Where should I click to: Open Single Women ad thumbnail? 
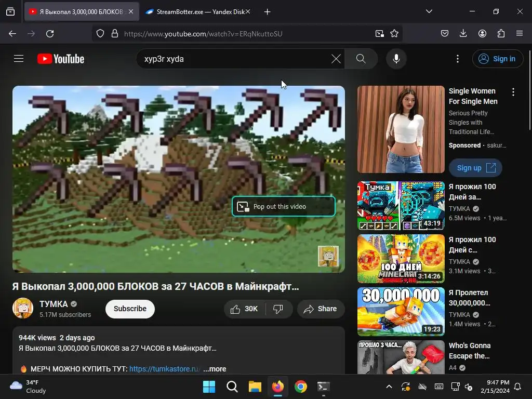(401, 129)
